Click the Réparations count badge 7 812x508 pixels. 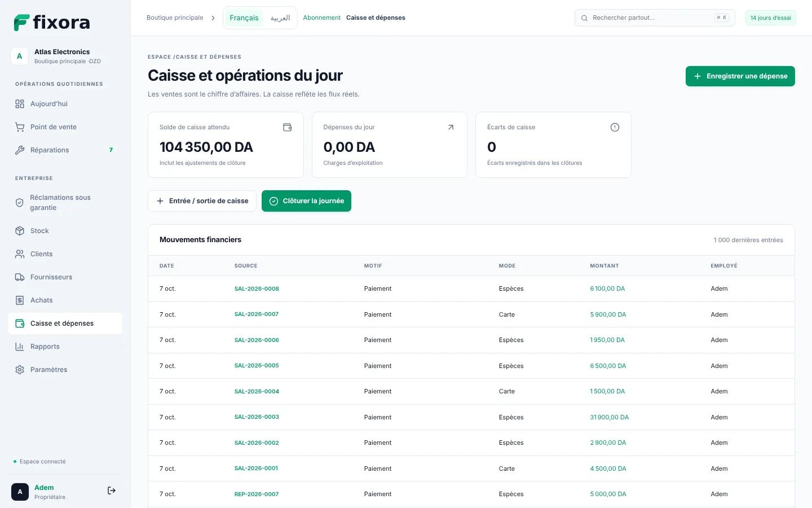click(x=111, y=150)
